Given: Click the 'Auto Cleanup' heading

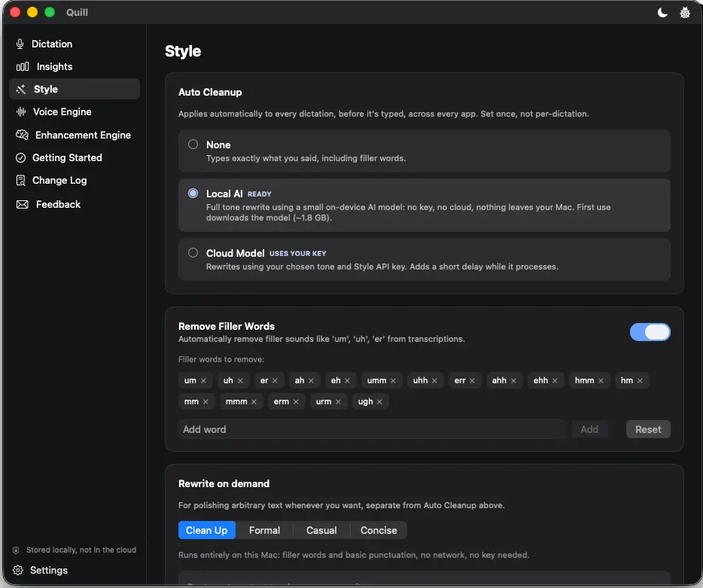Looking at the screenshot, I should click(x=210, y=93).
